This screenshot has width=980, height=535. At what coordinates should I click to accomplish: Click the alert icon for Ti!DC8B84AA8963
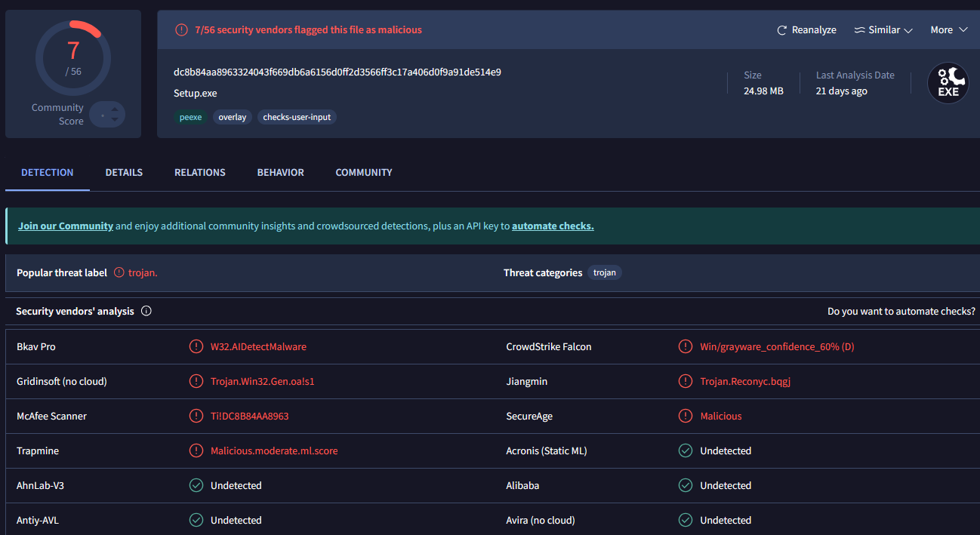click(196, 416)
